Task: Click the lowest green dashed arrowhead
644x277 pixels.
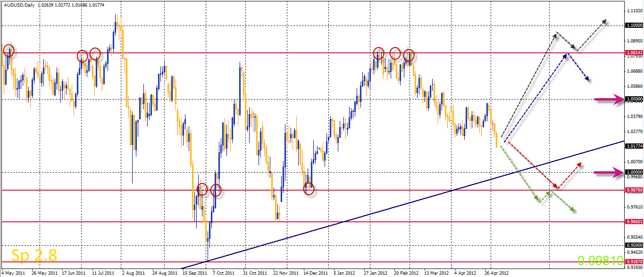Action: pos(572,209)
